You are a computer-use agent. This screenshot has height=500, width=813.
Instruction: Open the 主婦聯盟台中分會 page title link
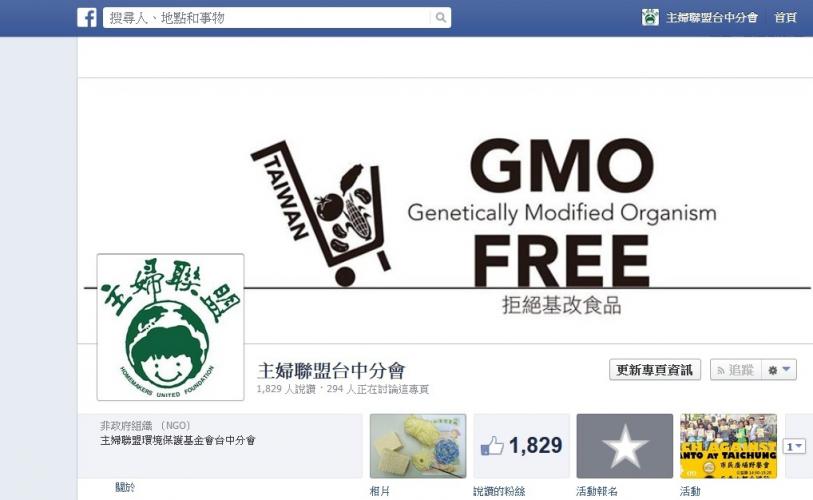(x=331, y=370)
